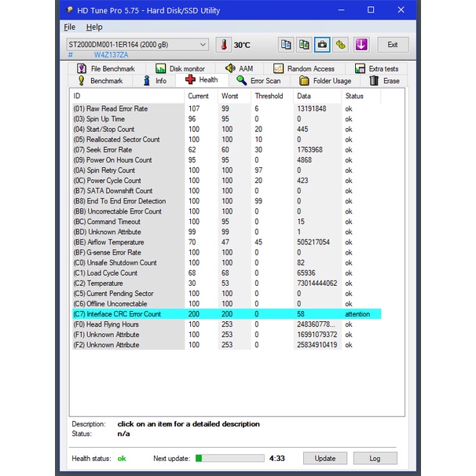Click the Update button
Image resolution: width=476 pixels, height=476 pixels.
(x=325, y=458)
